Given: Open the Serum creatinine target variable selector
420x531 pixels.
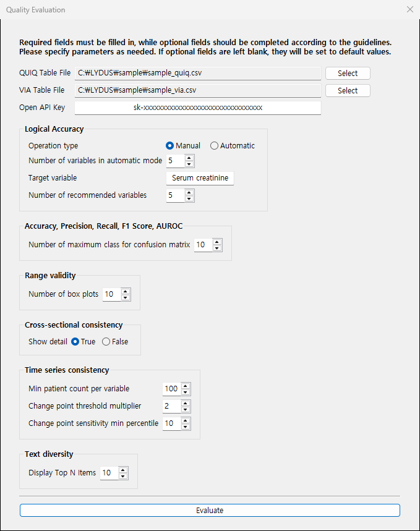Looking at the screenshot, I should coord(200,178).
